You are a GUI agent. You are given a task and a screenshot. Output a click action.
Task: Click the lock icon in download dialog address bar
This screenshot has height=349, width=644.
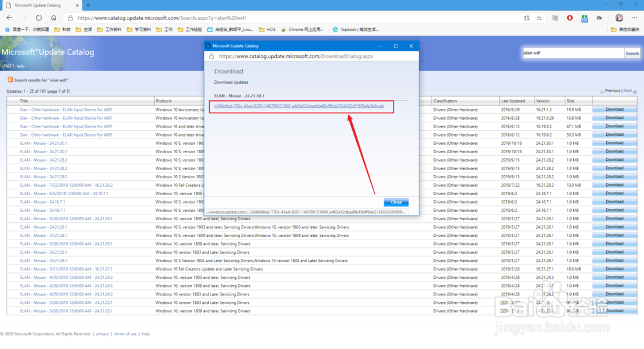[211, 56]
